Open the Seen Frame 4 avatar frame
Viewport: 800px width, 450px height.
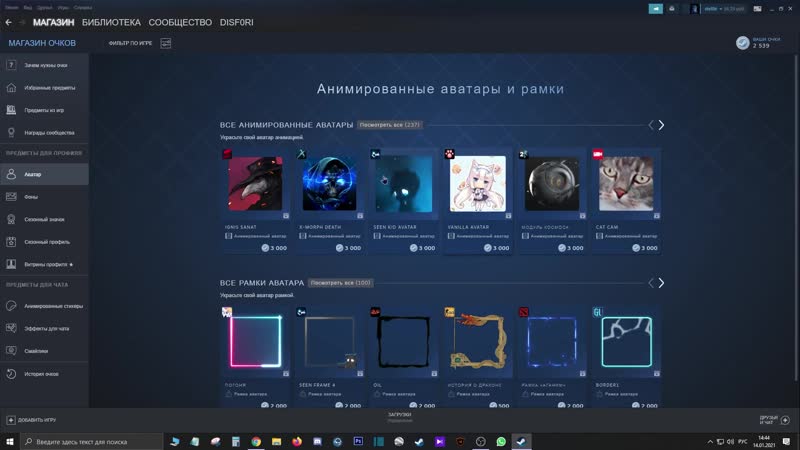[329, 342]
